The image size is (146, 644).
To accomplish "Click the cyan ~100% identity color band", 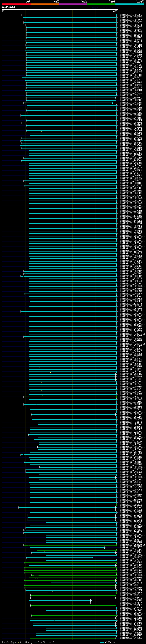I will point(130,4).
